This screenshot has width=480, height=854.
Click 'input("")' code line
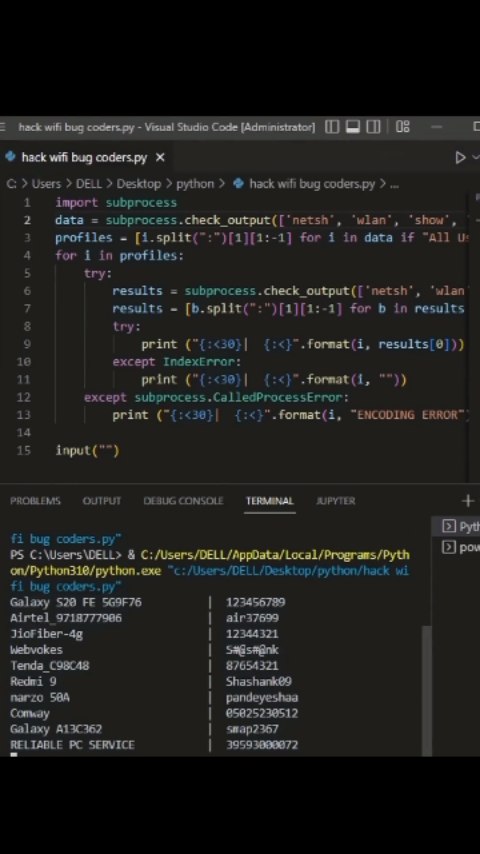87,450
